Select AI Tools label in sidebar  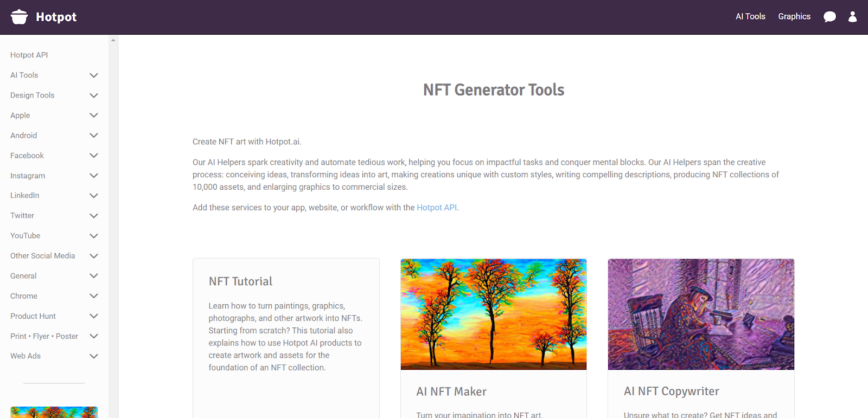tap(24, 75)
